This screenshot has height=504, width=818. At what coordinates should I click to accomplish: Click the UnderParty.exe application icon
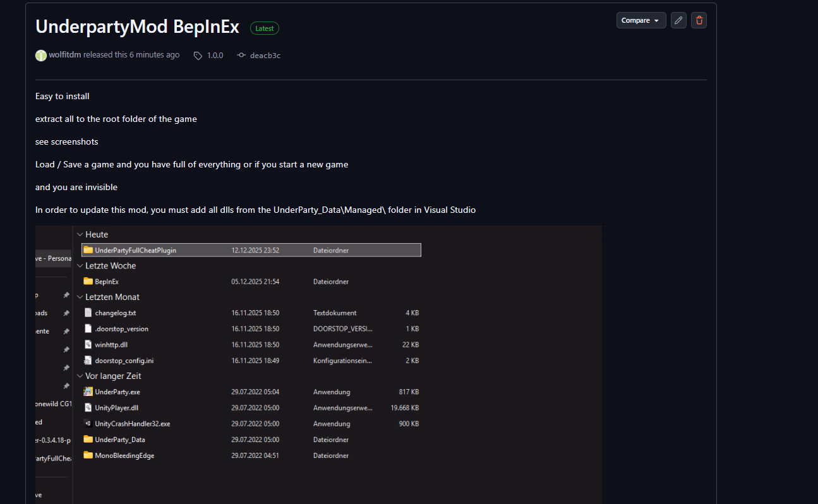pos(88,392)
